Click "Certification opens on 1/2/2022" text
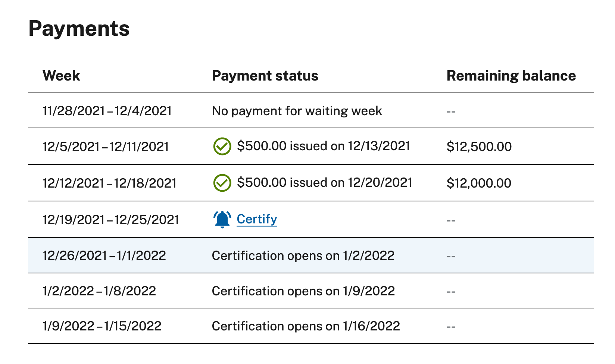 303,255
